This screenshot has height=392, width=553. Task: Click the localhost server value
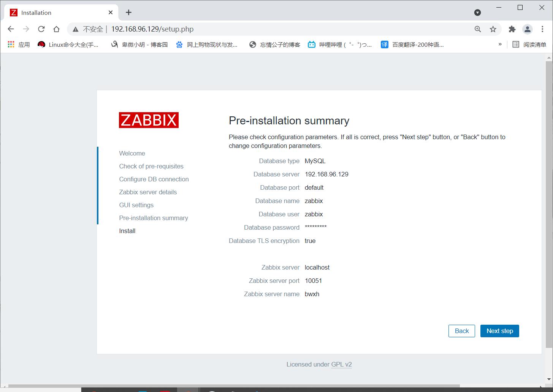click(x=317, y=267)
